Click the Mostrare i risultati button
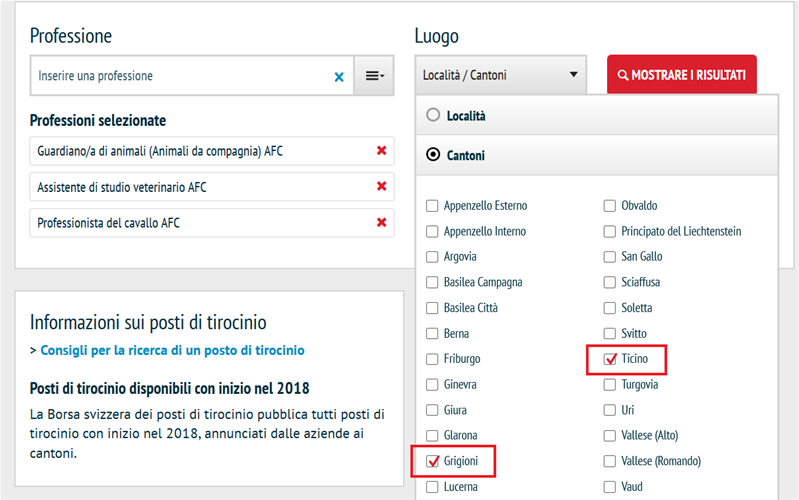This screenshot has height=500, width=799. point(681,75)
